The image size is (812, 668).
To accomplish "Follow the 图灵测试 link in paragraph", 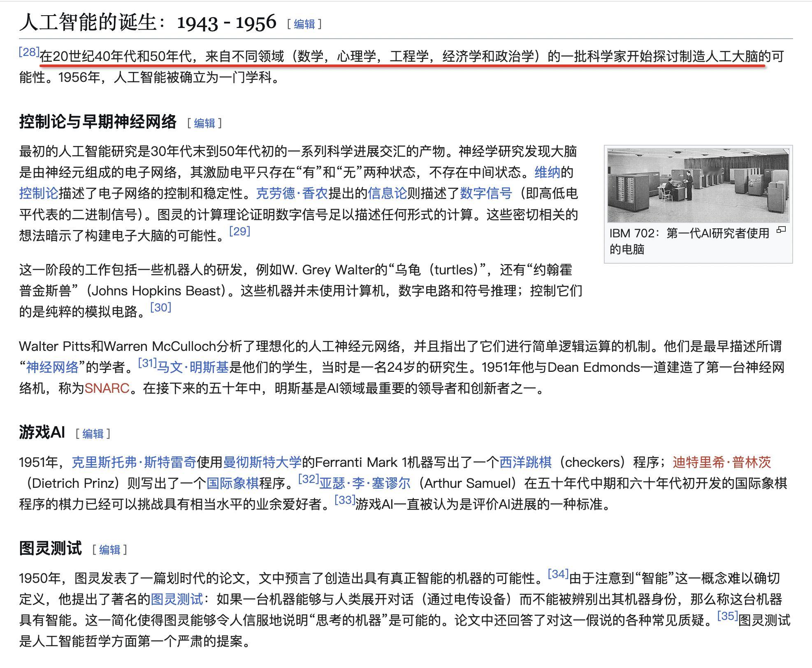I will tap(177, 599).
